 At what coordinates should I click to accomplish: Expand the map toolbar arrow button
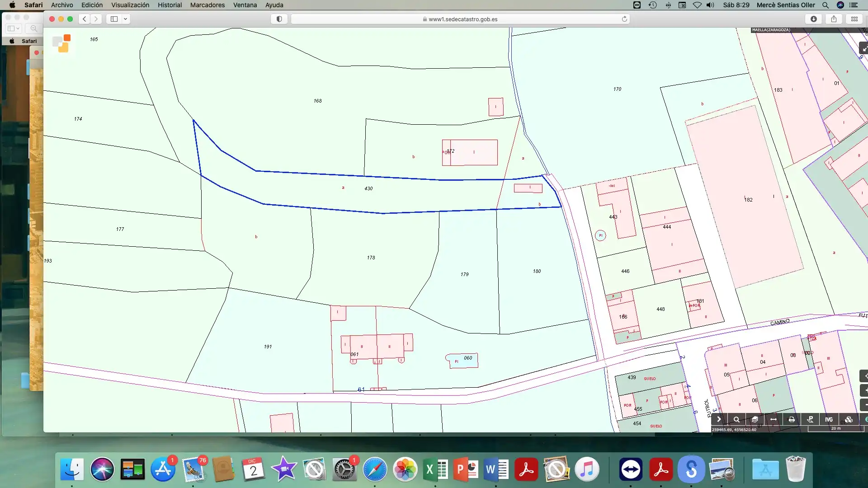(719, 419)
